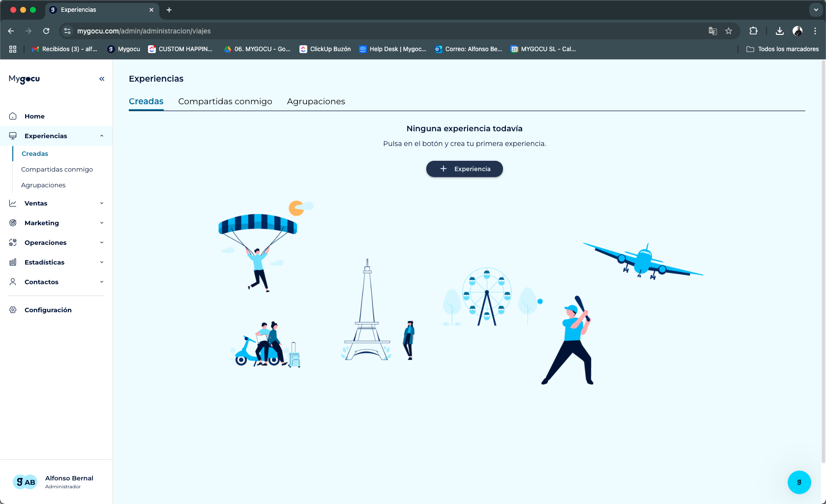Expand the Contactos menu chevron
The height and width of the screenshot is (504, 826).
click(102, 282)
